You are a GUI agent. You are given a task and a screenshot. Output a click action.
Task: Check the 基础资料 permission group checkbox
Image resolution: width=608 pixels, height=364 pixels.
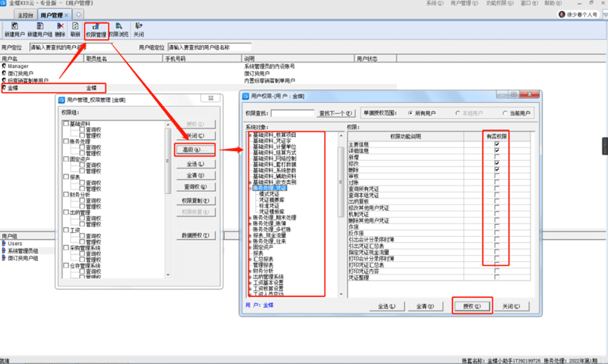click(x=66, y=124)
